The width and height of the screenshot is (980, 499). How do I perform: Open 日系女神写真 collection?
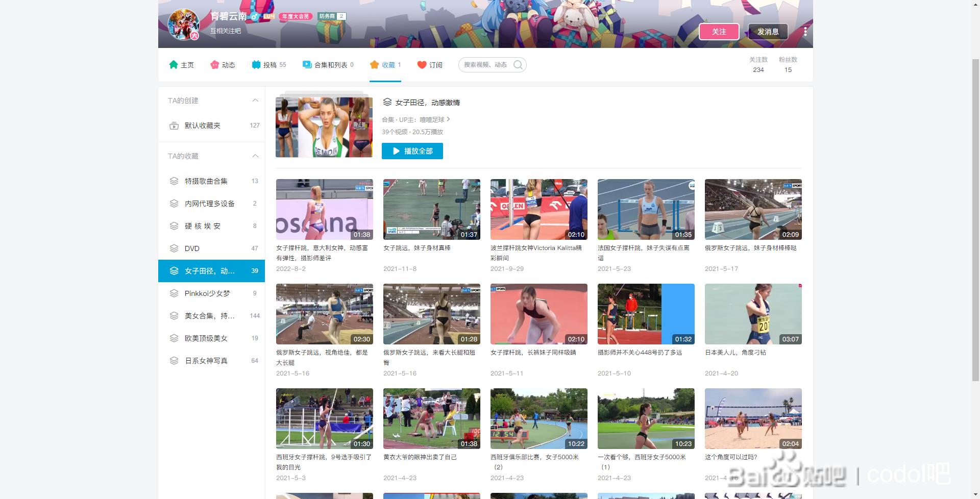click(211, 361)
